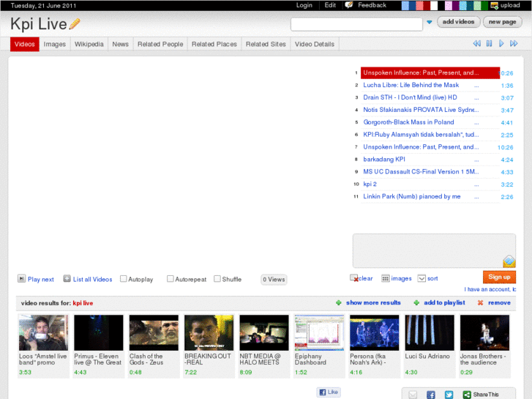
Task: Share via the Twitter bird icon
Action: tap(449, 395)
